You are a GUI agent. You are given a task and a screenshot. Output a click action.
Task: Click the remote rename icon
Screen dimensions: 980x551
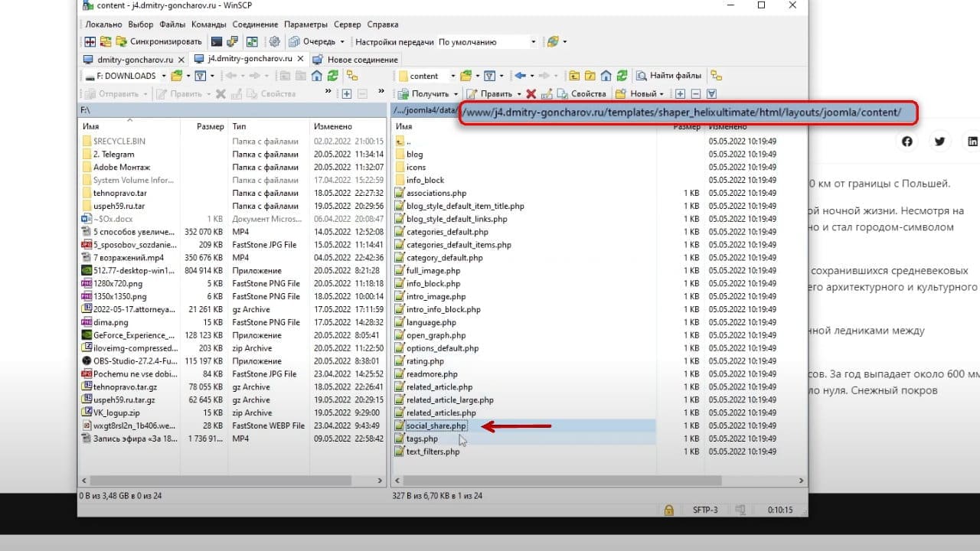tap(547, 93)
